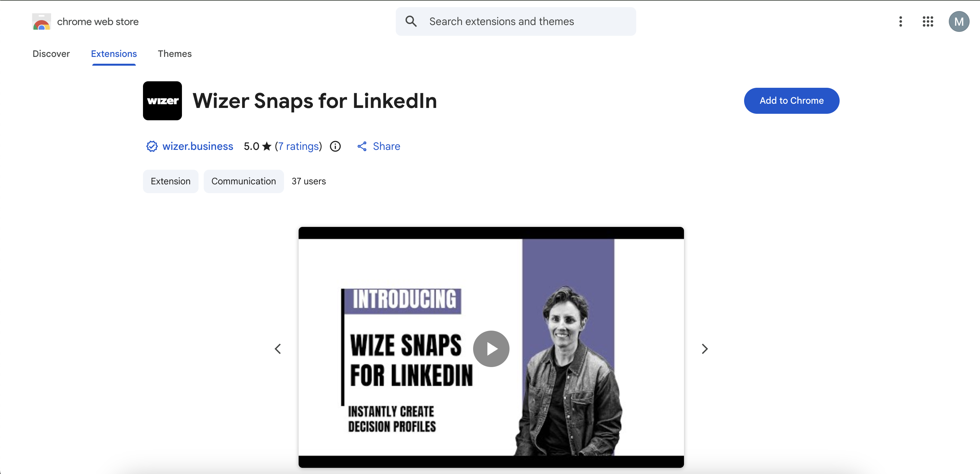Switch to the Themes tab

(x=174, y=54)
